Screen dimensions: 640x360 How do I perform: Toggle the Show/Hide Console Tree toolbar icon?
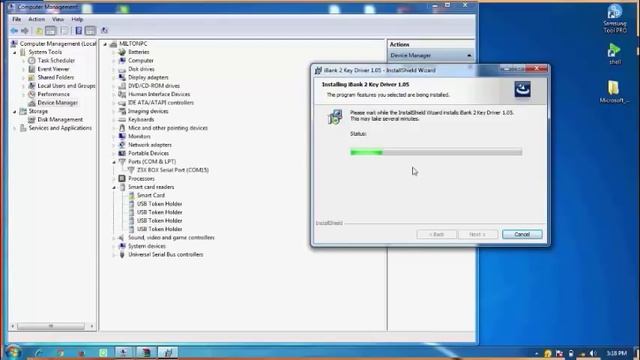51,31
